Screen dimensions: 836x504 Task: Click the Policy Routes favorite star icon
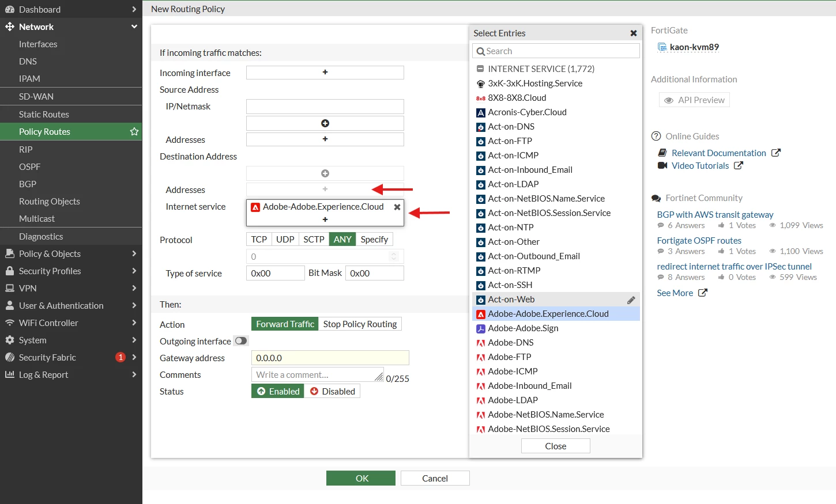click(134, 131)
